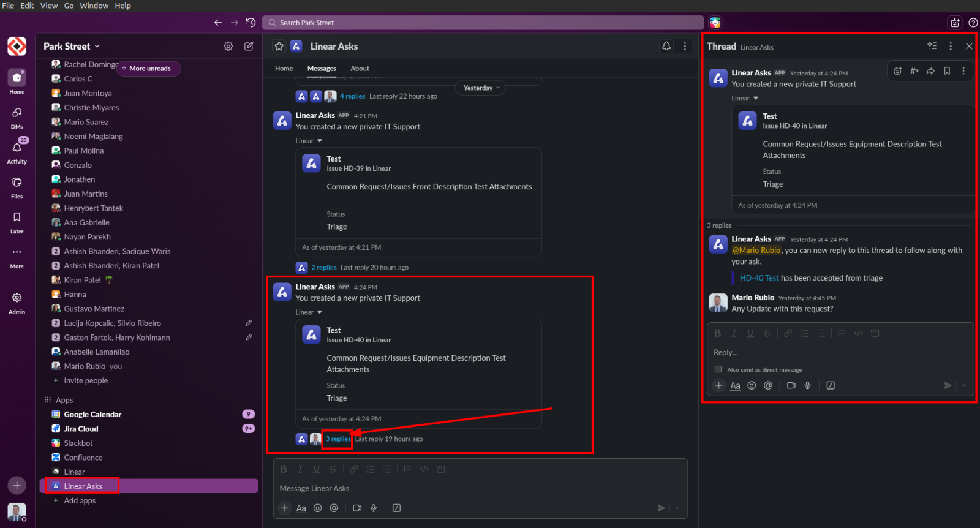Open the '4 replies' thread link
980x528 pixels.
tap(353, 96)
